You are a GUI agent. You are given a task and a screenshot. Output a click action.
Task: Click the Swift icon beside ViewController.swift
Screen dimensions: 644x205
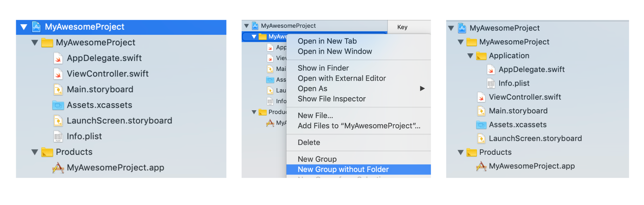coord(58,74)
